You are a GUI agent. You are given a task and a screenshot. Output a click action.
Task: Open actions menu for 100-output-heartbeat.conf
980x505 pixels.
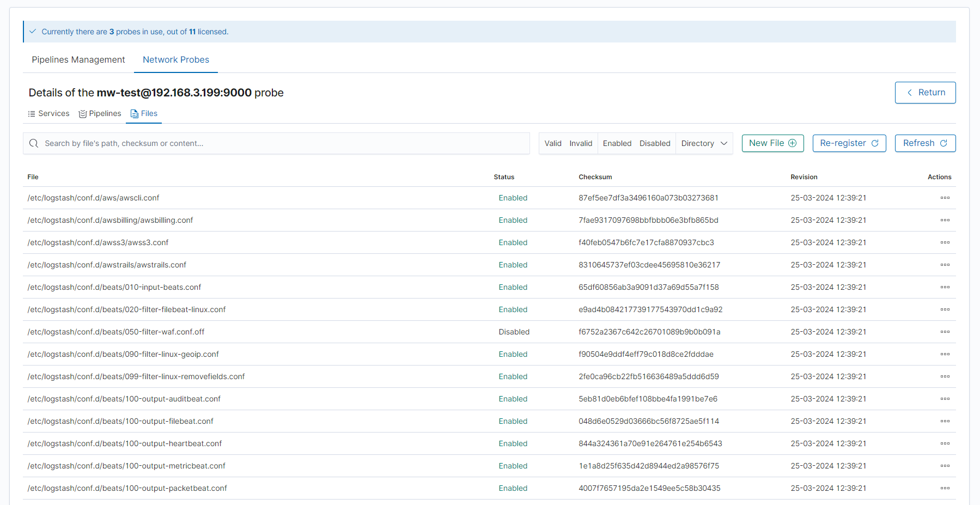click(945, 443)
